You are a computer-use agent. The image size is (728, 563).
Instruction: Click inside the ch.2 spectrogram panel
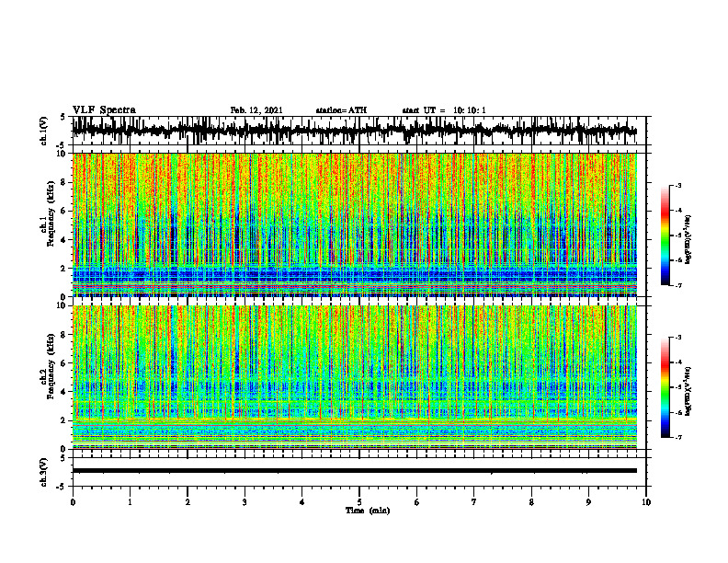(x=355, y=377)
